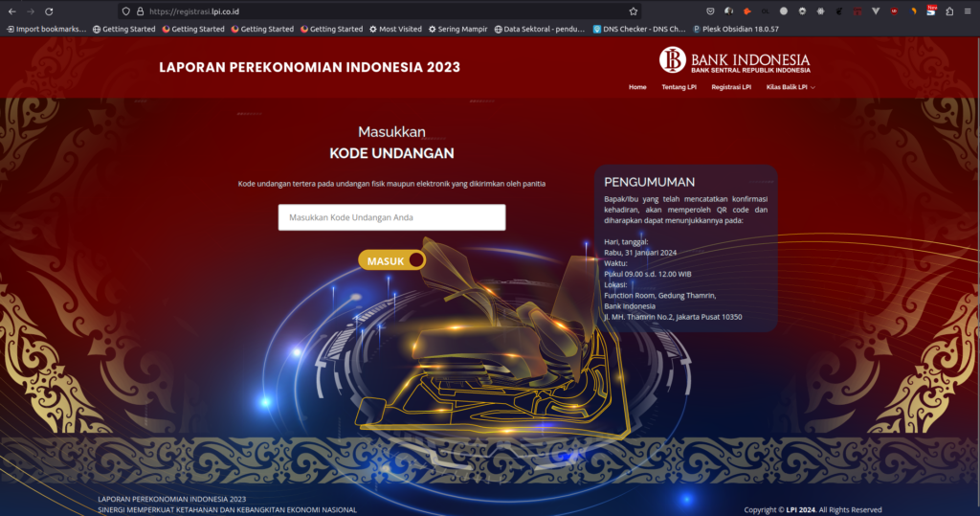Click the Vue devtools extension icon
Image resolution: width=980 pixels, height=516 pixels.
[x=876, y=11]
